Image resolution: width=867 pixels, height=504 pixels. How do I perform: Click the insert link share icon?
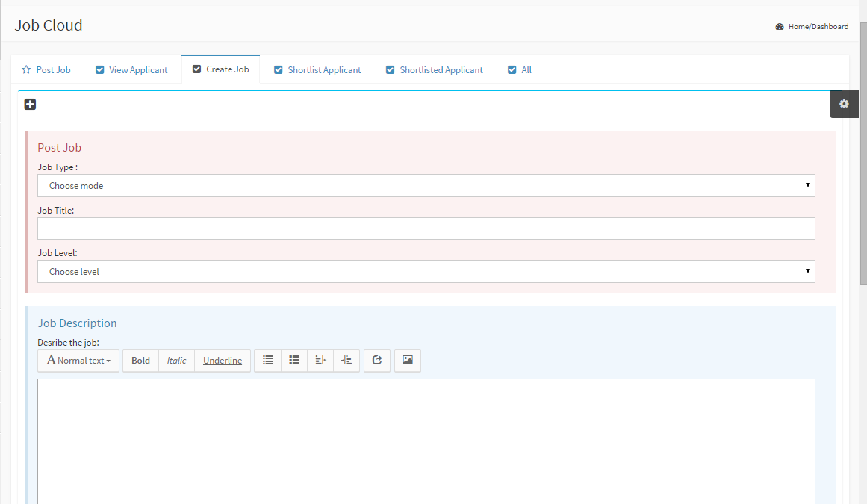point(377,361)
